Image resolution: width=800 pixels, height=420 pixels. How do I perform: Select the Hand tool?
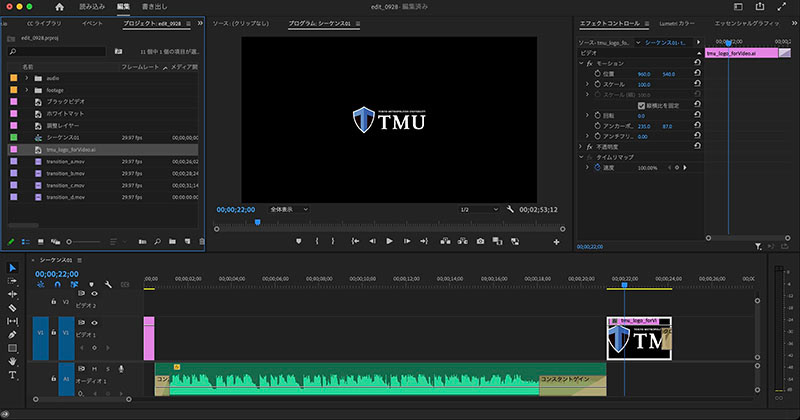pyautogui.click(x=13, y=361)
